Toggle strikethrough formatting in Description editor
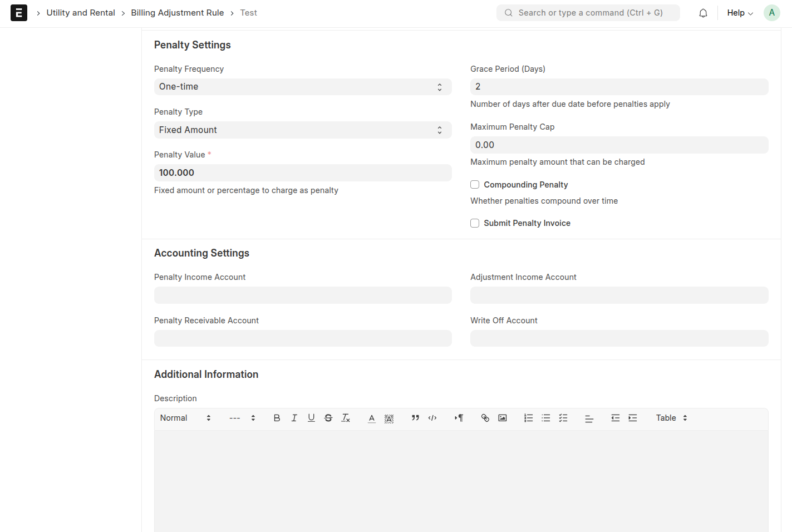The image size is (792, 532). [328, 418]
